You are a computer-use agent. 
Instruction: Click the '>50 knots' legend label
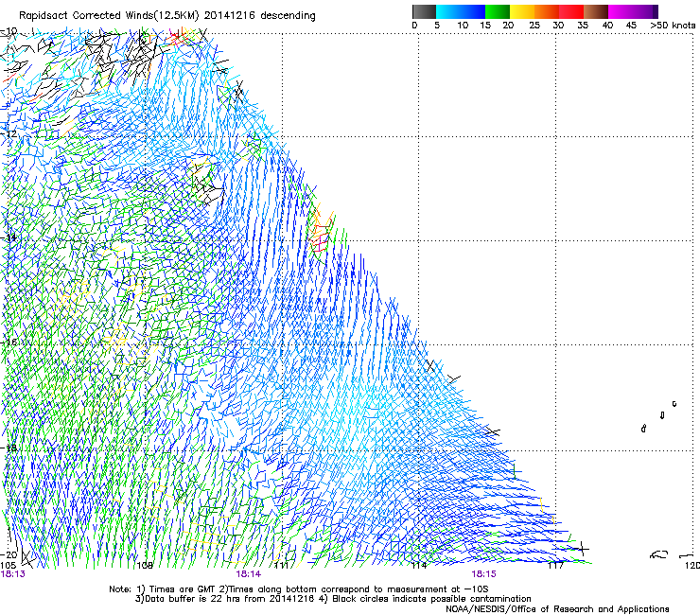[673, 26]
